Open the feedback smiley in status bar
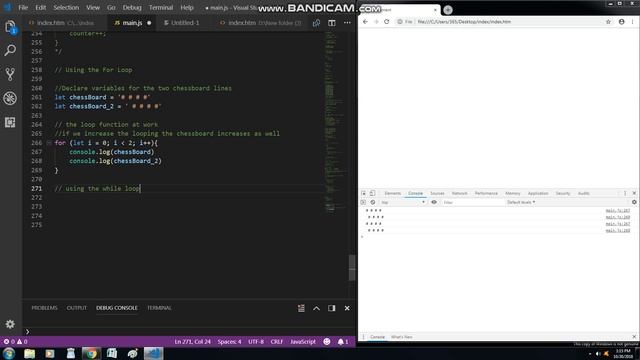 pos(327,342)
